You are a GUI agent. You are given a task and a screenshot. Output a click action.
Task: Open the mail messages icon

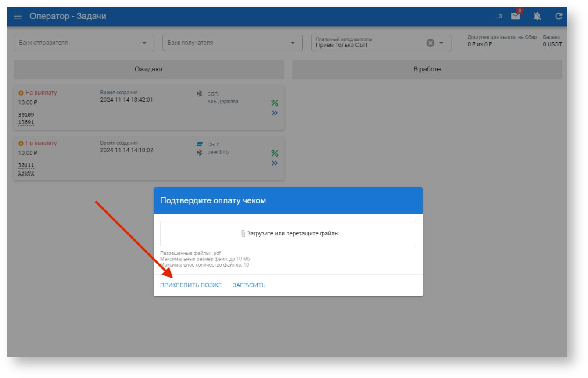click(516, 16)
